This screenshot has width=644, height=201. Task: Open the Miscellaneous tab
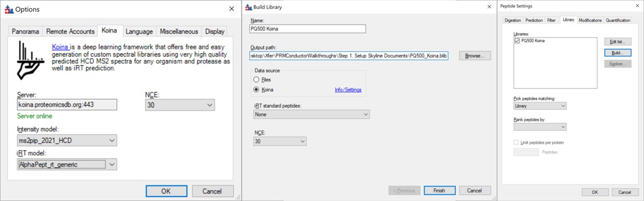179,32
